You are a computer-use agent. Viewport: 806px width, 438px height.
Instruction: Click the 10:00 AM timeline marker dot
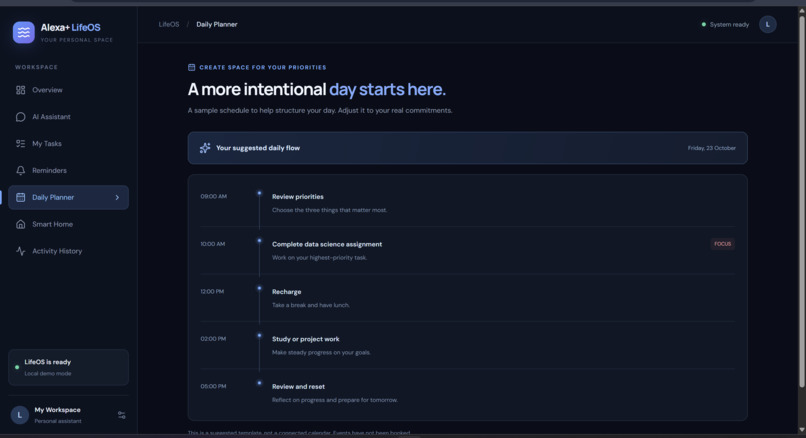coord(259,241)
